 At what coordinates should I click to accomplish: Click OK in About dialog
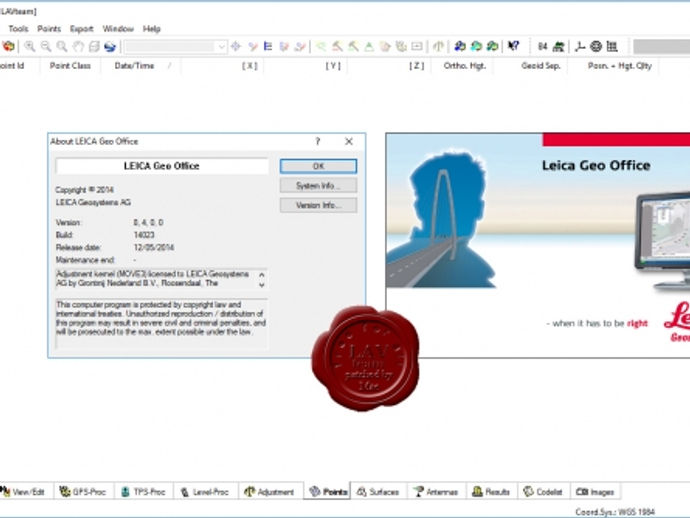[x=318, y=166]
